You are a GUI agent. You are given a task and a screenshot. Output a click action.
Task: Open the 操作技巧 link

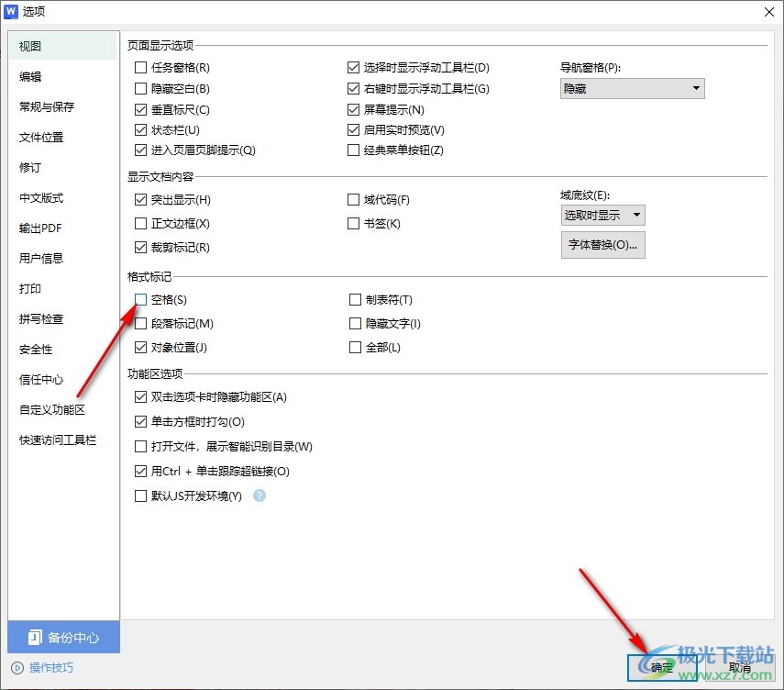(x=51, y=667)
